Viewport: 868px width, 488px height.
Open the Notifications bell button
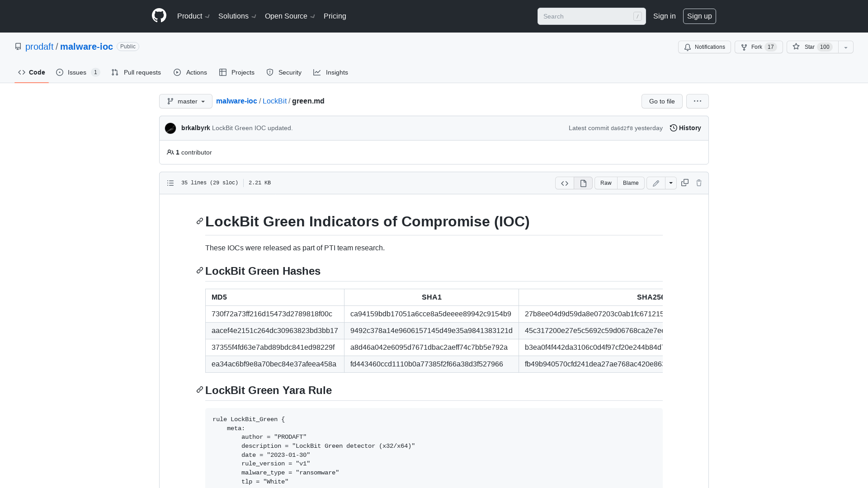[x=704, y=47]
